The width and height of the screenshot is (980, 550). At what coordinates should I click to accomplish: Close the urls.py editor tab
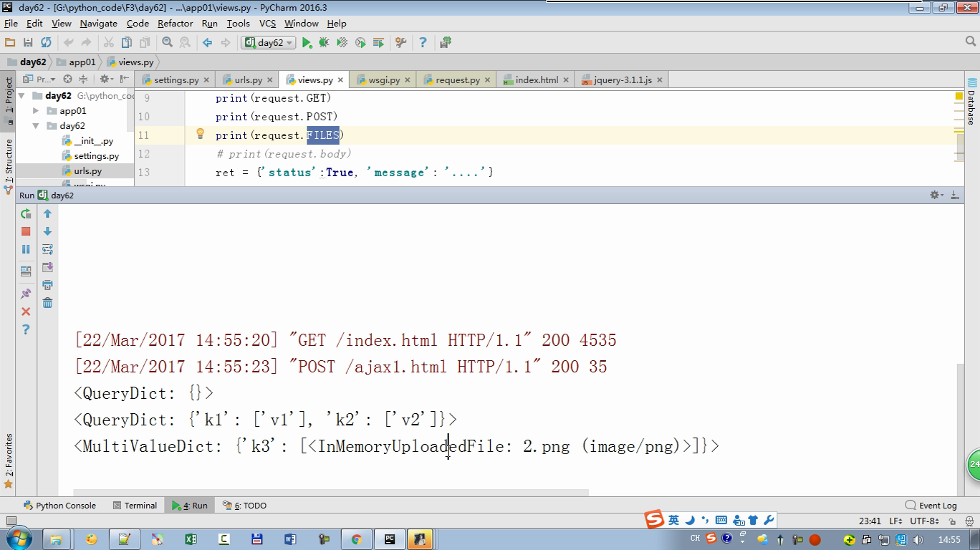pyautogui.click(x=270, y=80)
